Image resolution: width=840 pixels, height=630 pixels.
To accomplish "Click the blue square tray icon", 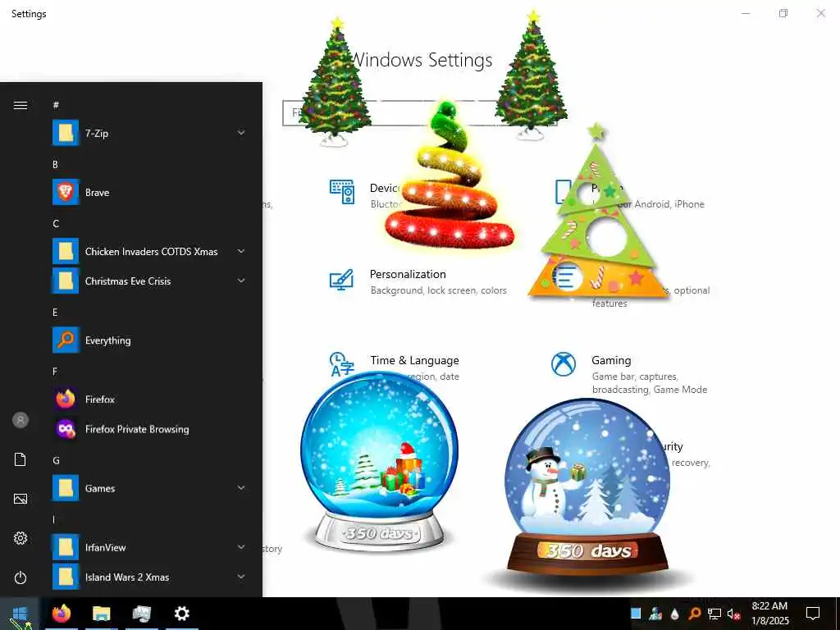I will [636, 614].
